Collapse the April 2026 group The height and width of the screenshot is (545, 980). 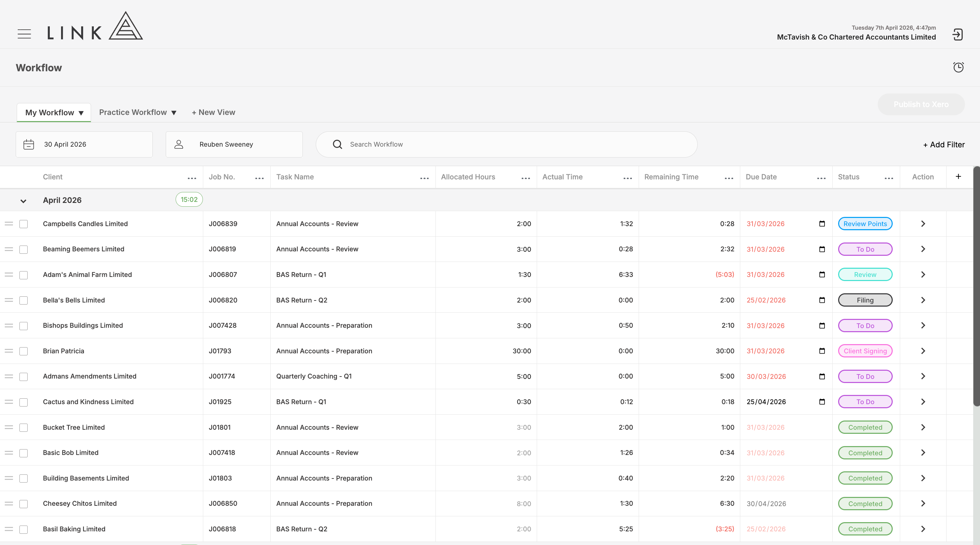point(23,201)
